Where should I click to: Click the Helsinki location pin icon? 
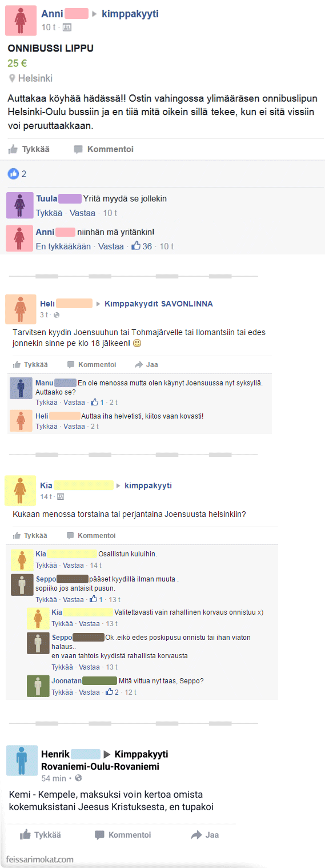(11, 78)
